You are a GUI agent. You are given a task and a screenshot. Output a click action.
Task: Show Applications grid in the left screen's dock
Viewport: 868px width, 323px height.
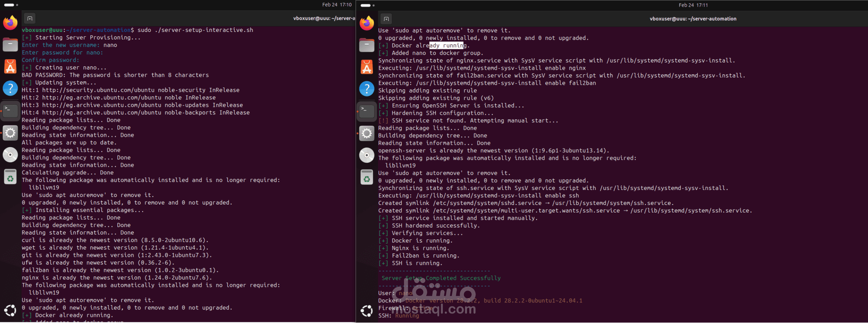pyautogui.click(x=10, y=310)
